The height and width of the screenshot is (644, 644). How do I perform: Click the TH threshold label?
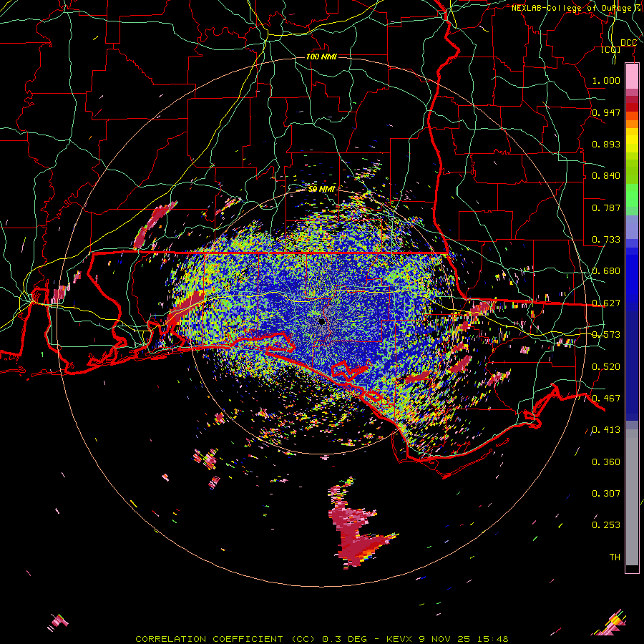pos(615,557)
